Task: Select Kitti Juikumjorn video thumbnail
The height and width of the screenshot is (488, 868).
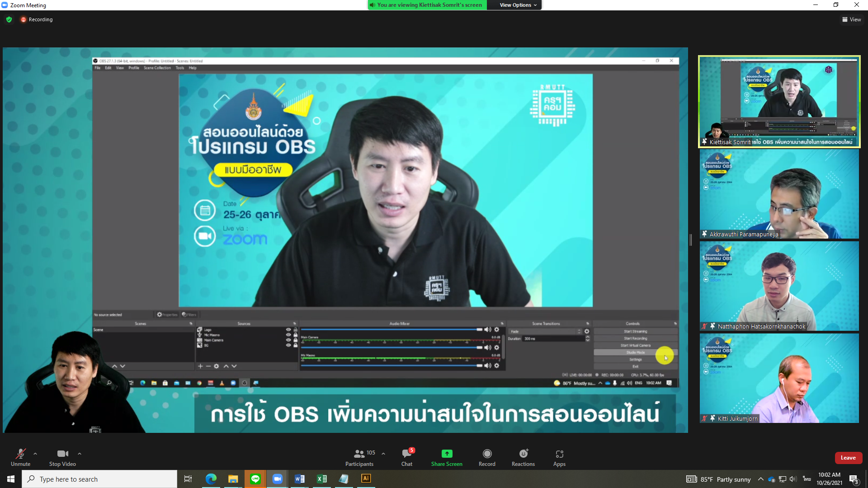Action: click(x=779, y=378)
